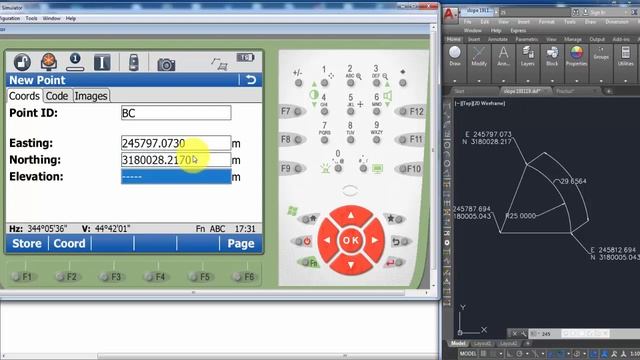This screenshot has width=640, height=360.
Task: Click the orange prism target icon
Action: [49, 62]
